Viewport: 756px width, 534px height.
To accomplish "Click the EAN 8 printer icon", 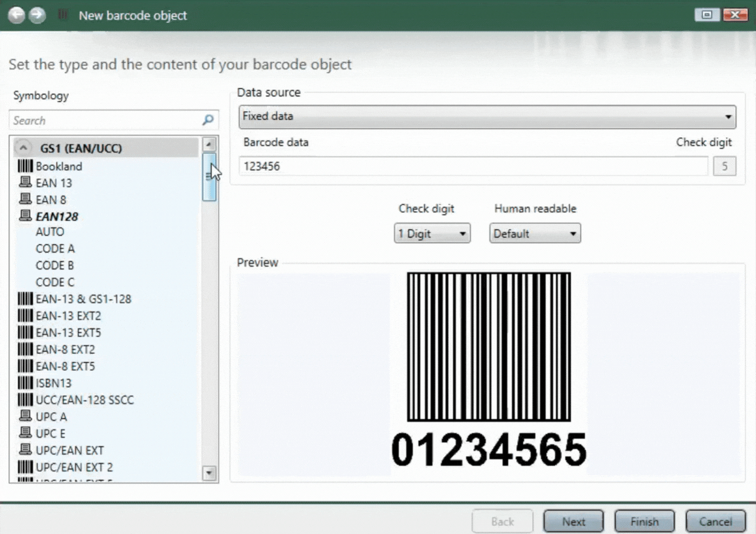I will 25,199.
